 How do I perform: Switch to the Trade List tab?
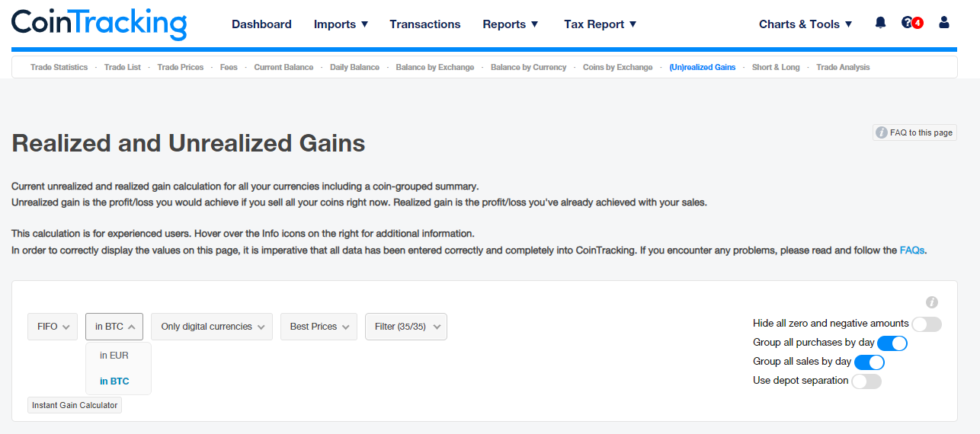[x=123, y=67]
